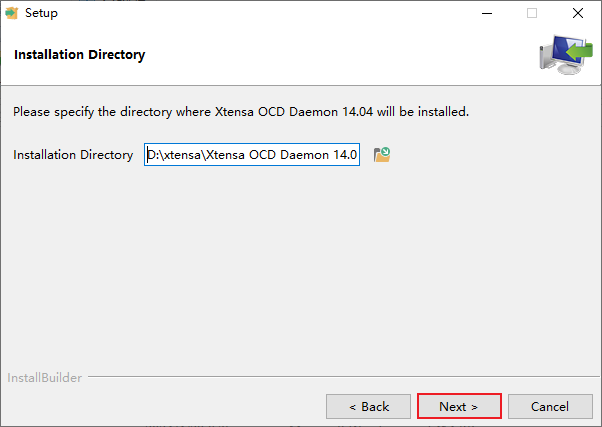Image resolution: width=602 pixels, height=427 pixels.
Task: Click the computer install graphic in header
Action: pyautogui.click(x=566, y=55)
